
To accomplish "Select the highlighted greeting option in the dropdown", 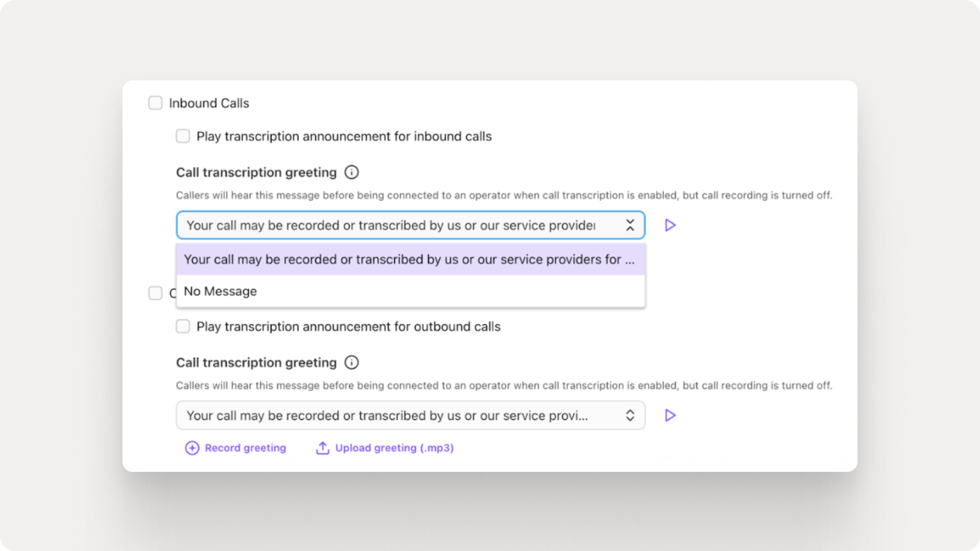I will coord(410,260).
